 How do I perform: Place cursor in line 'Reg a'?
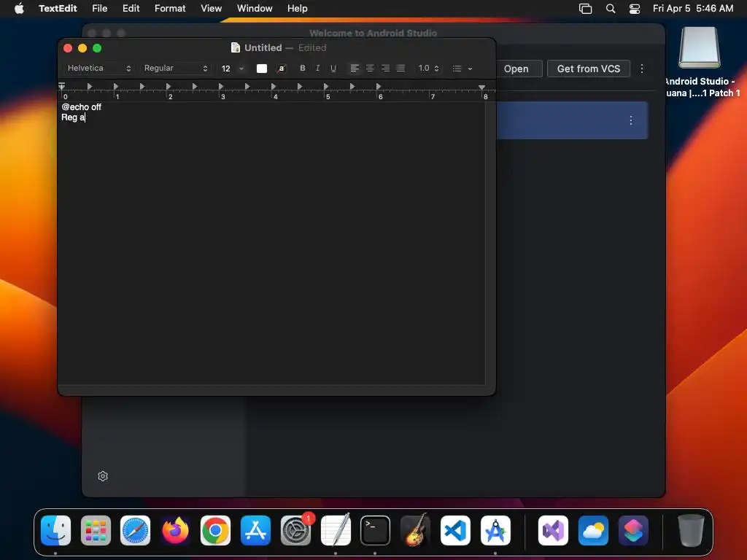pyautogui.click(x=73, y=117)
